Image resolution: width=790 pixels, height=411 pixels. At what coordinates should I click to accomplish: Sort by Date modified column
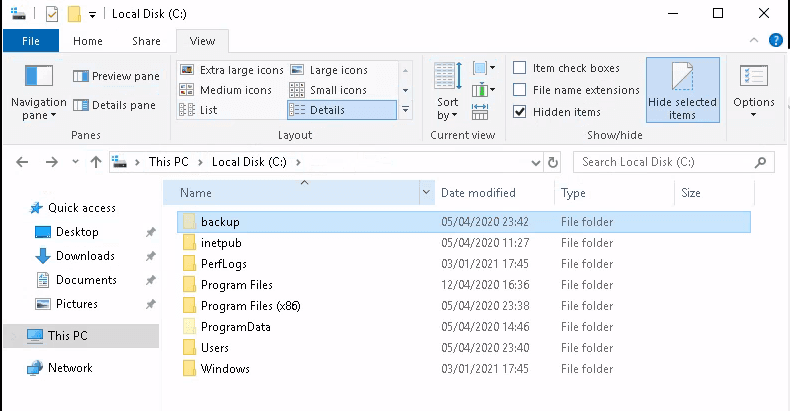coord(494,193)
